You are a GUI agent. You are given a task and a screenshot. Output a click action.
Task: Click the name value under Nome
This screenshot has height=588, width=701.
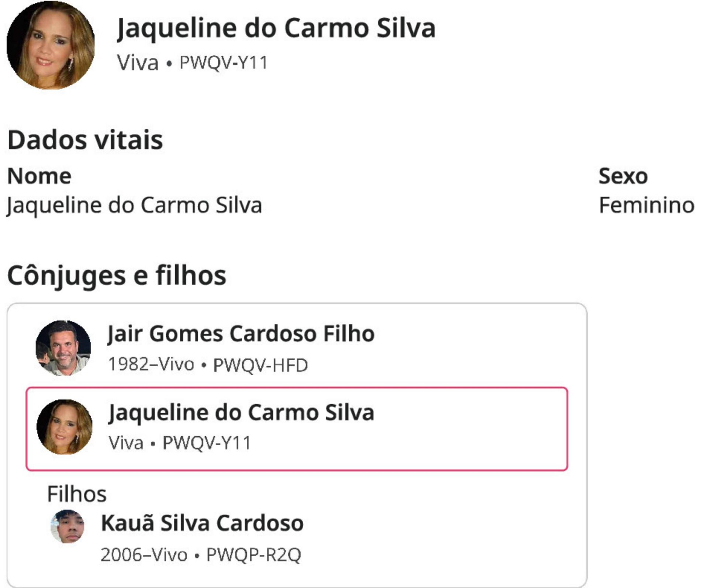pyautogui.click(x=135, y=205)
